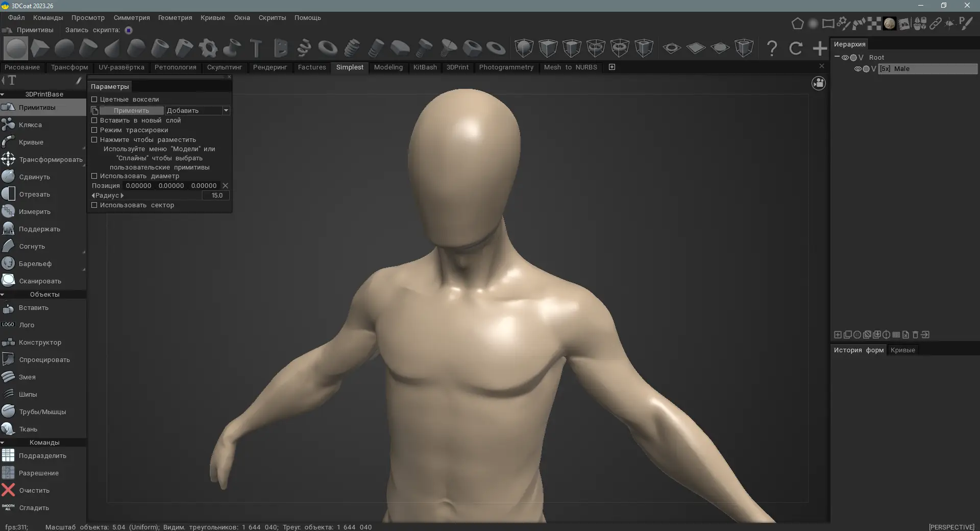Screen dimensions: 980x531
Task: Click the first Позиция value field
Action: pyautogui.click(x=138, y=186)
